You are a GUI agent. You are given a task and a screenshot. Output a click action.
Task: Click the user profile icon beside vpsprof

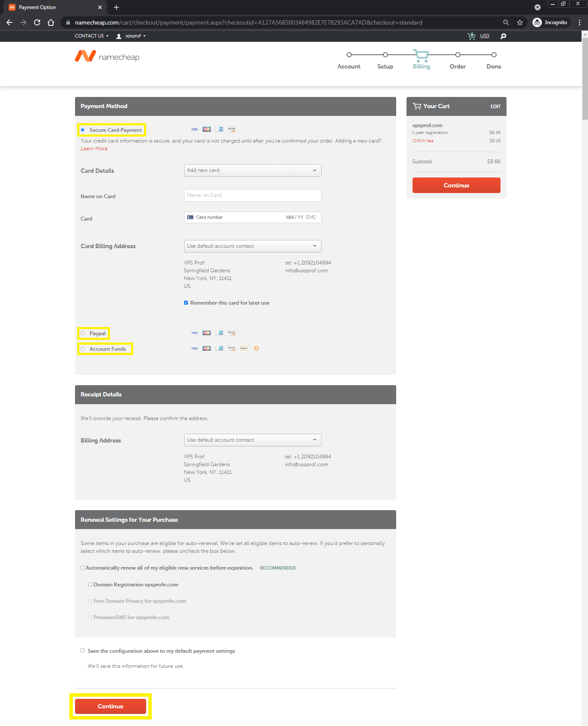[x=119, y=36]
